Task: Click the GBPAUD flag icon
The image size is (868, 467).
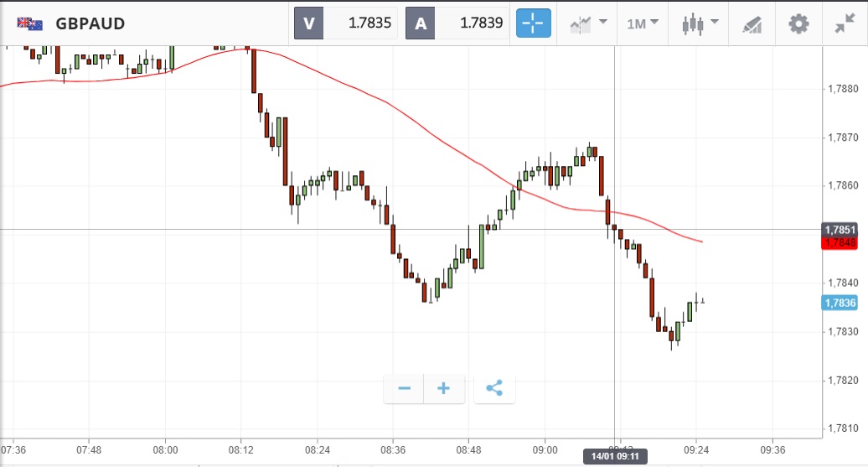Action: (x=30, y=23)
